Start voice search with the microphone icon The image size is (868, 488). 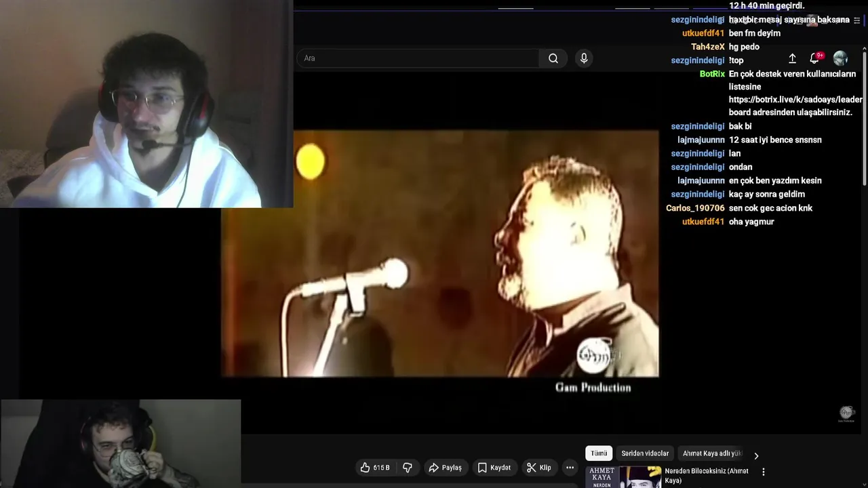click(584, 58)
